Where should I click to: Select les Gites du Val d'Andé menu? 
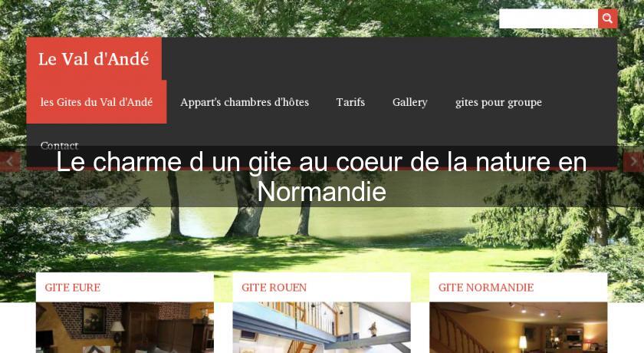(97, 102)
